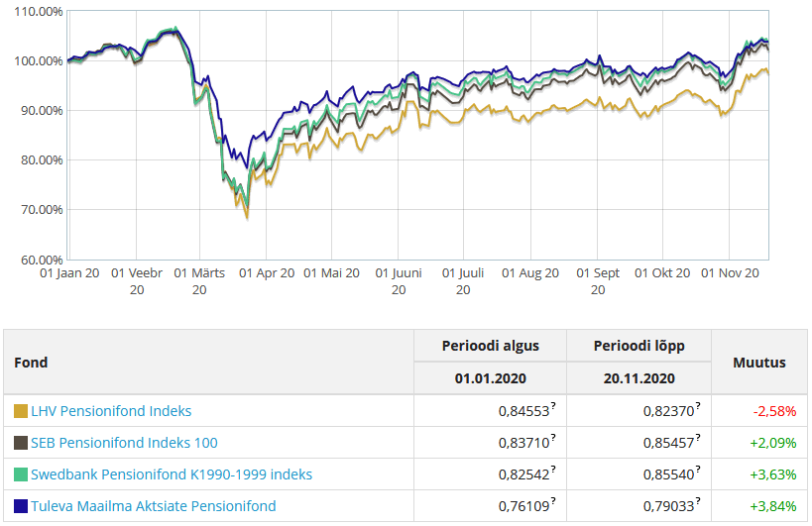Click the '01 Jaan 20' axis label
This screenshot has width=812, height=526.
click(69, 273)
